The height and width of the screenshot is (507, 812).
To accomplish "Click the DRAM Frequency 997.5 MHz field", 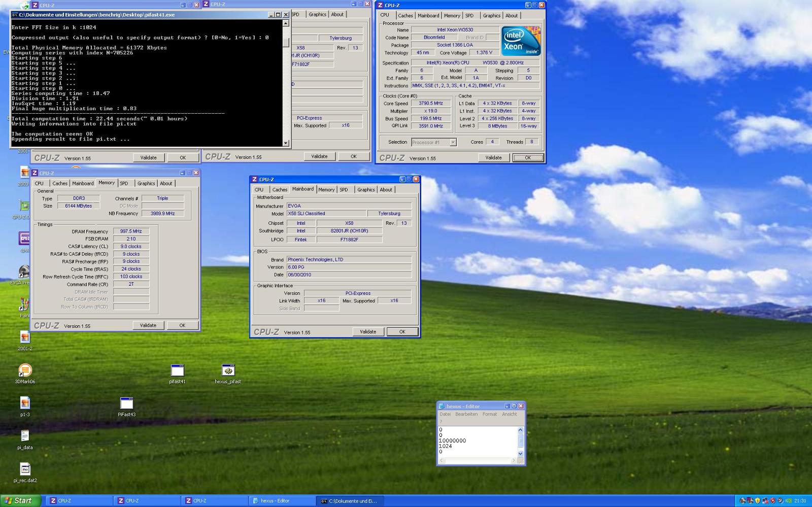I will (131, 231).
